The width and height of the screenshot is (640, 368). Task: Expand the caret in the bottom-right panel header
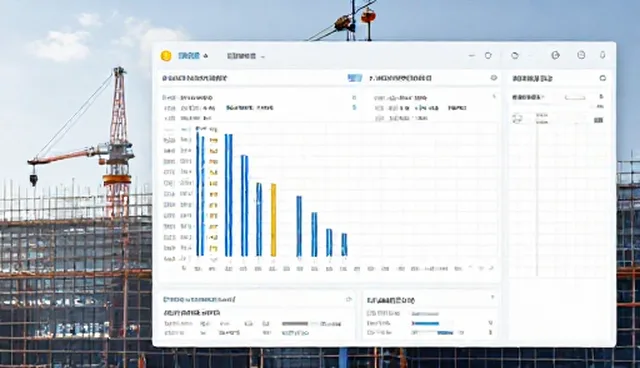tap(493, 297)
